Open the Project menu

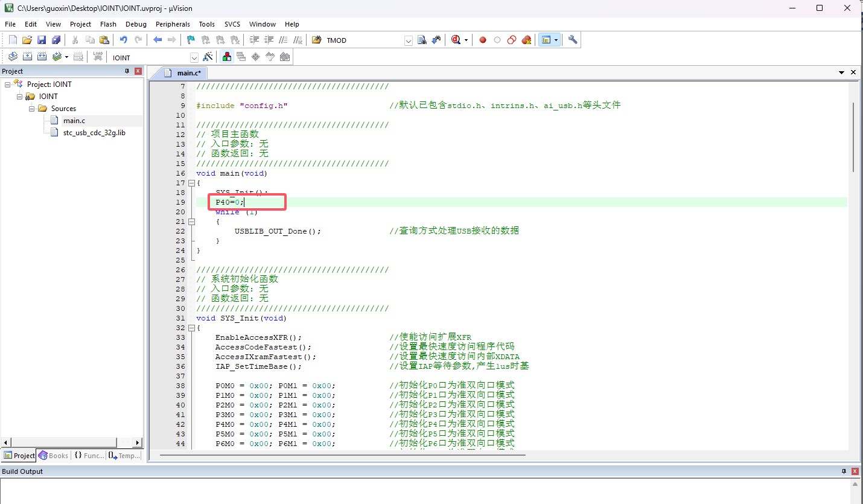point(80,24)
